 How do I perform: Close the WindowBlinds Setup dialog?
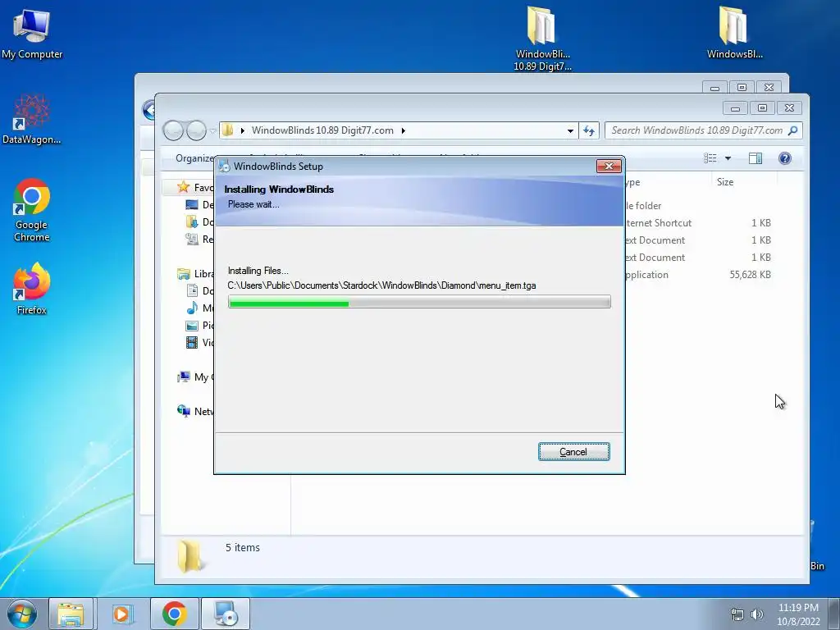609,166
